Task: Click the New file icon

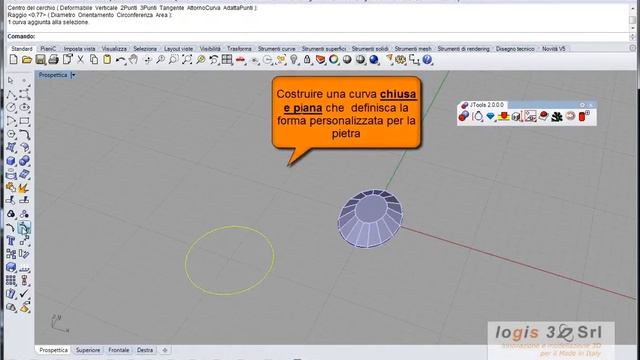Action: tap(13, 60)
